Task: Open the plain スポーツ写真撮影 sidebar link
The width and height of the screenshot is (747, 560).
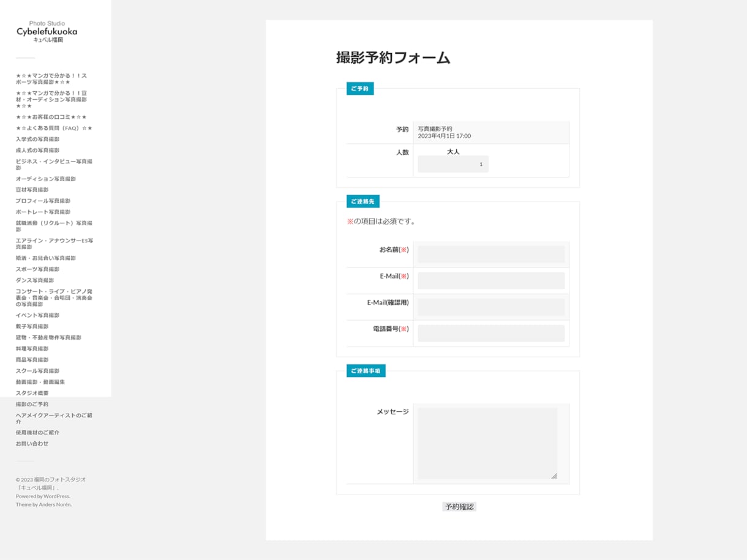Action: click(37, 269)
